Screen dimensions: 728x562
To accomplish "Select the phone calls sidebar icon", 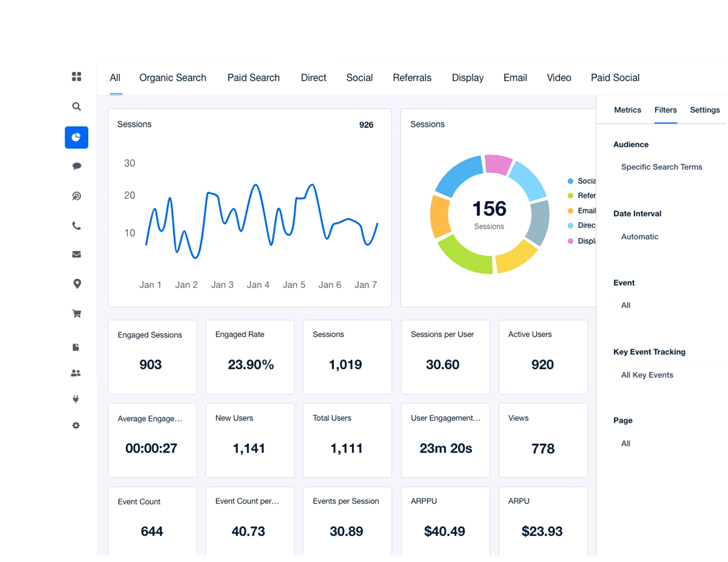I will (x=76, y=226).
